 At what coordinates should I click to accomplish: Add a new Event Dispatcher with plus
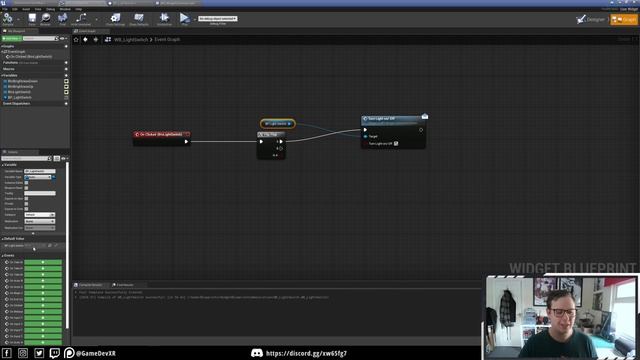pos(66,104)
